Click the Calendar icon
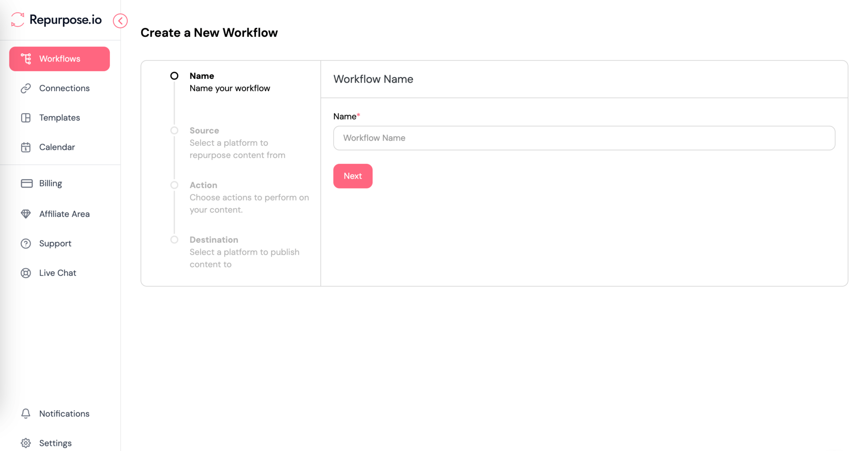The image size is (868, 451). [x=26, y=147]
